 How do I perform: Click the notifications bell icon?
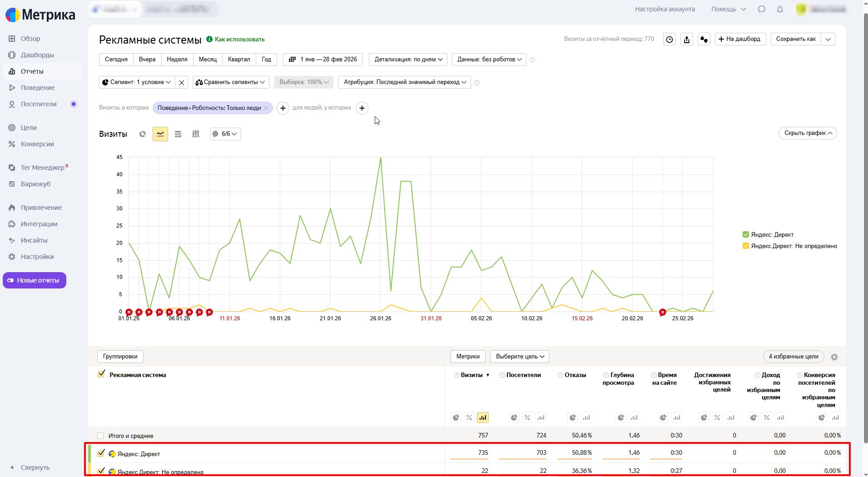(x=780, y=9)
